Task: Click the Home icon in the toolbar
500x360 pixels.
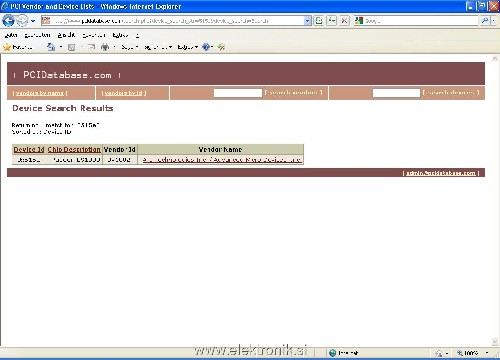Action: pyautogui.click(x=51, y=47)
